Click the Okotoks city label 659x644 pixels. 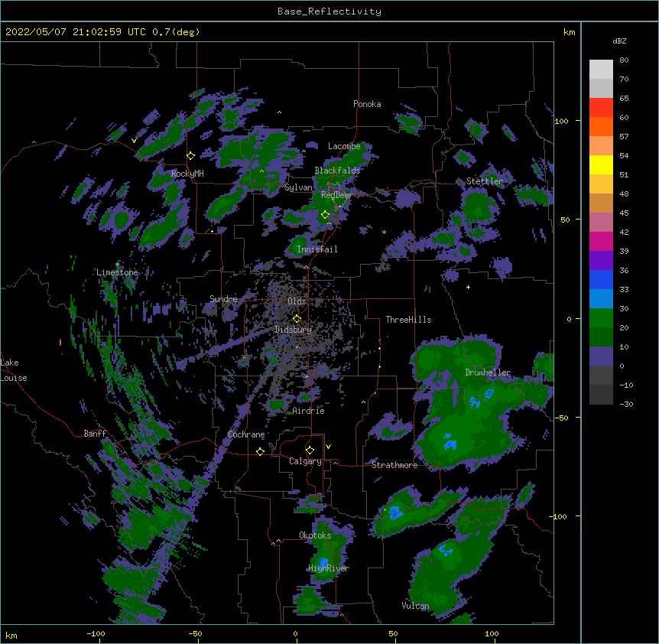point(315,535)
